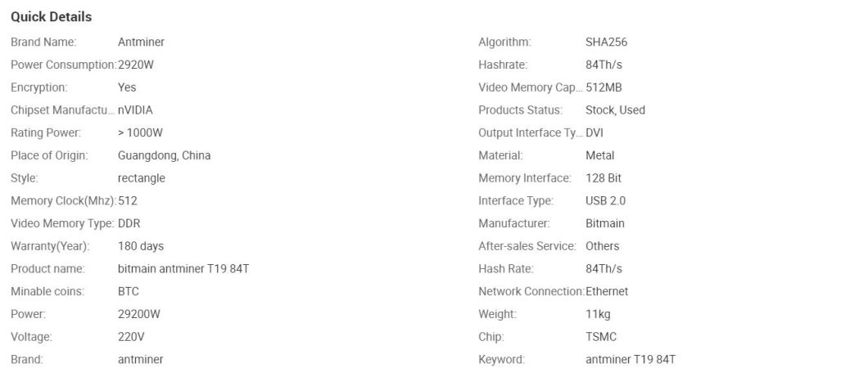Select the Voltage value 220V
The image size is (868, 377).
[132, 337]
